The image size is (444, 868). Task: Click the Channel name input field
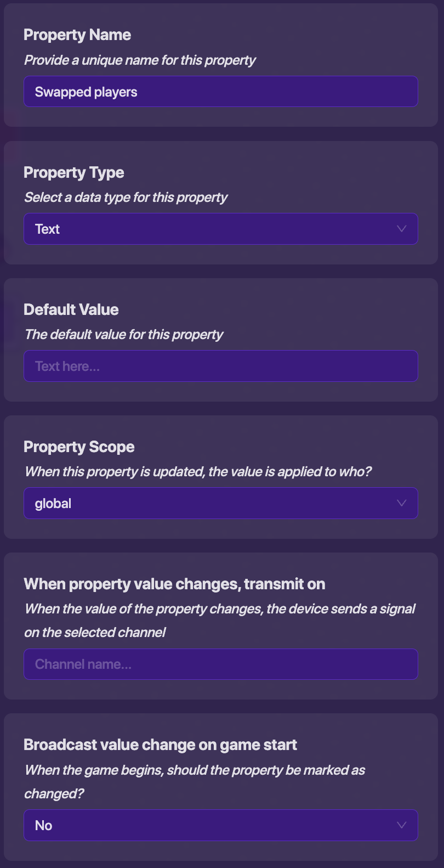coord(220,664)
